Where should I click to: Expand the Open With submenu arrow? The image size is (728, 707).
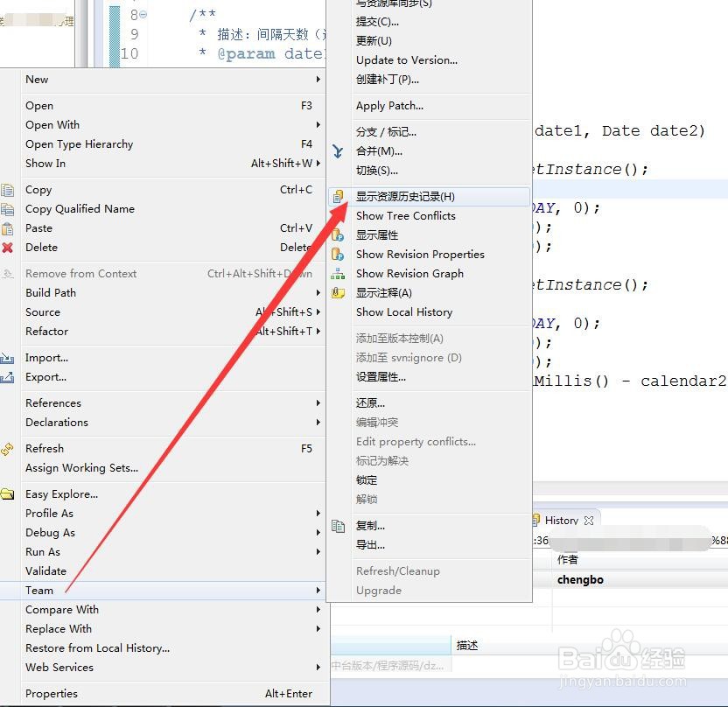pos(318,125)
